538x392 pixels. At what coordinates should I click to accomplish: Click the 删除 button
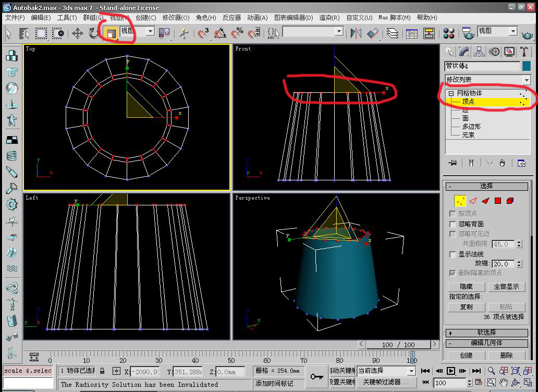click(506, 356)
